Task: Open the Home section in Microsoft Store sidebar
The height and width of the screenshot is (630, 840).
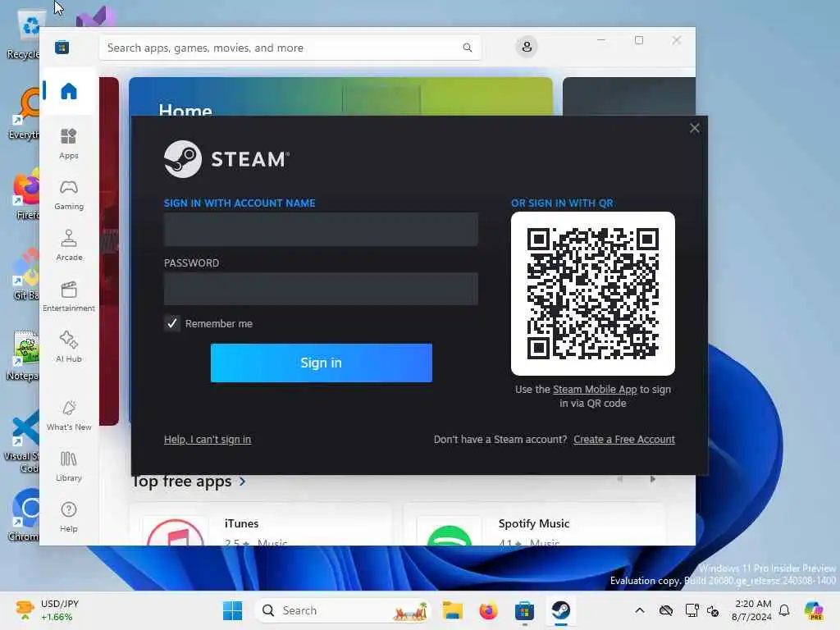Action: tap(69, 91)
